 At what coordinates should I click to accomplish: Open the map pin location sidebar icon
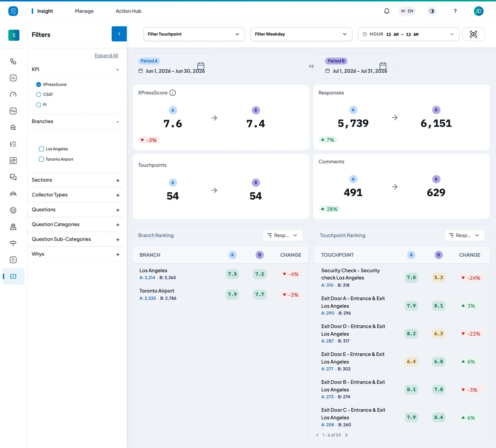(x=13, y=227)
